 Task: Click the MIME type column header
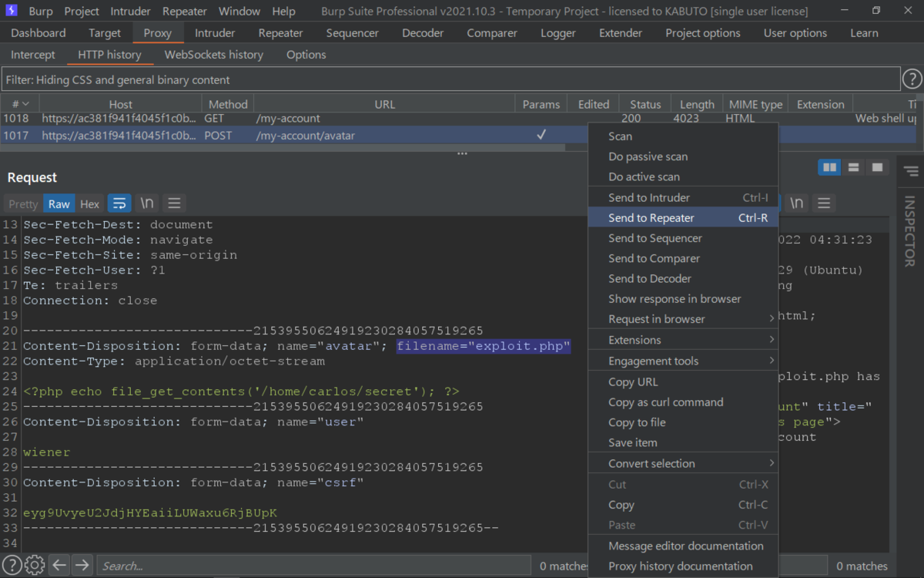click(755, 104)
